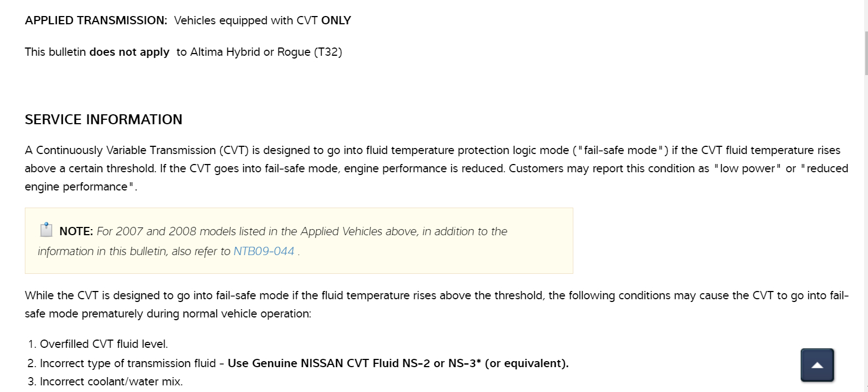Click 'Vehicles equipped with CVT' text
This screenshot has width=868, height=392.
(246, 20)
